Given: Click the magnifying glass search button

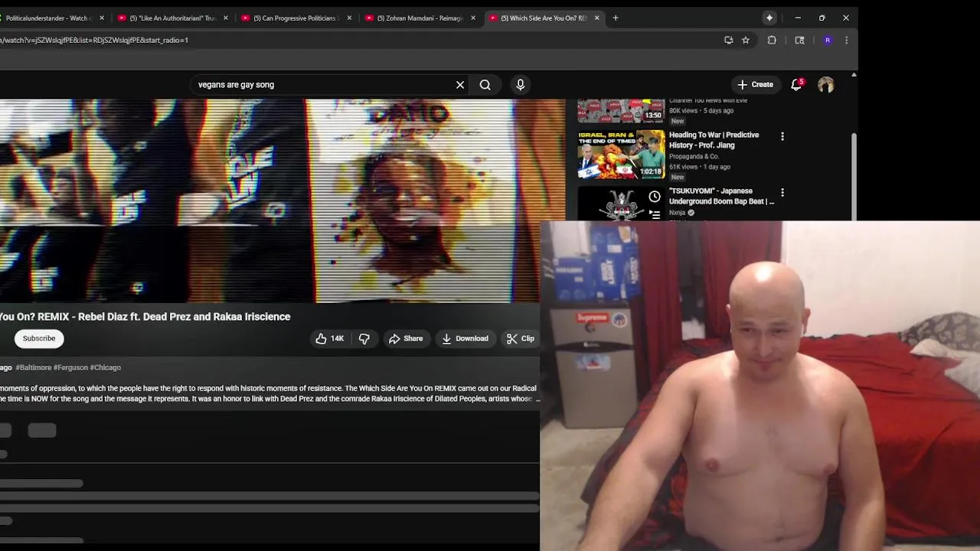Looking at the screenshot, I should (485, 85).
